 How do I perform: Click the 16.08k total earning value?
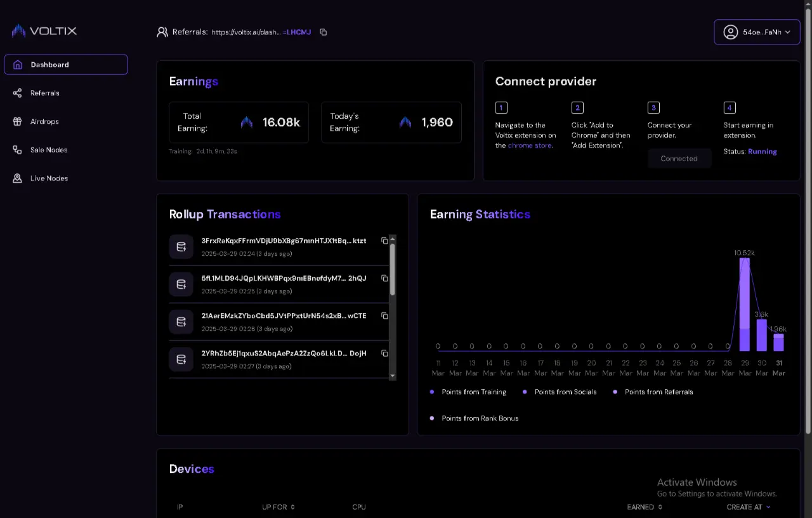coord(281,123)
